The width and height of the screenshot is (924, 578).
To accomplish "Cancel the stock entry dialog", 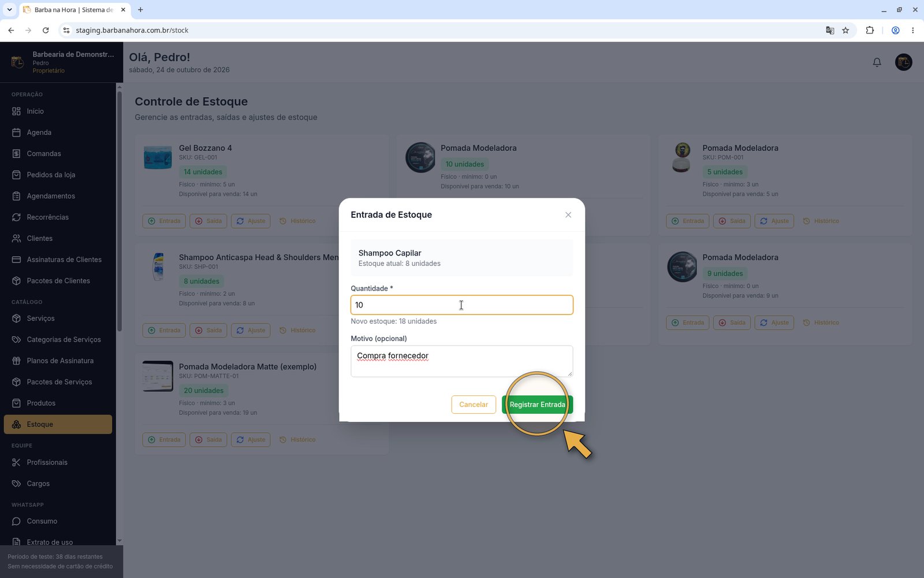I will coord(474,405).
